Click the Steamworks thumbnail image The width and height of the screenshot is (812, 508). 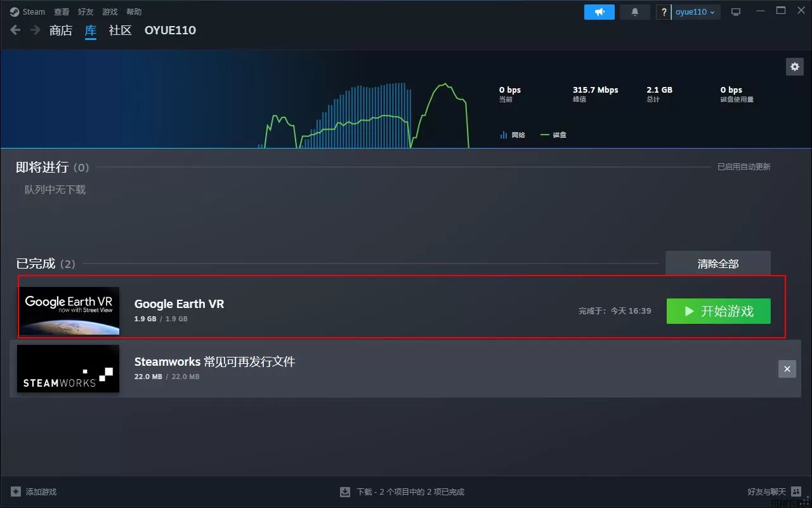68,369
